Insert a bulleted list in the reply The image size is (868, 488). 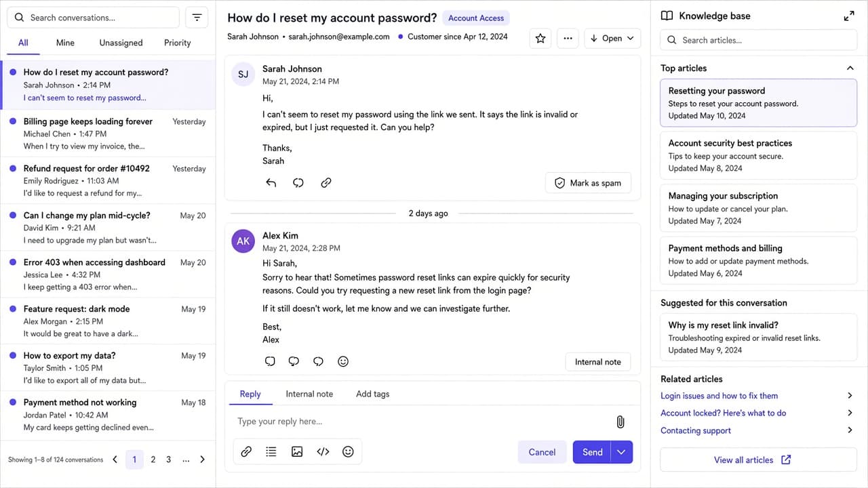pos(271,452)
